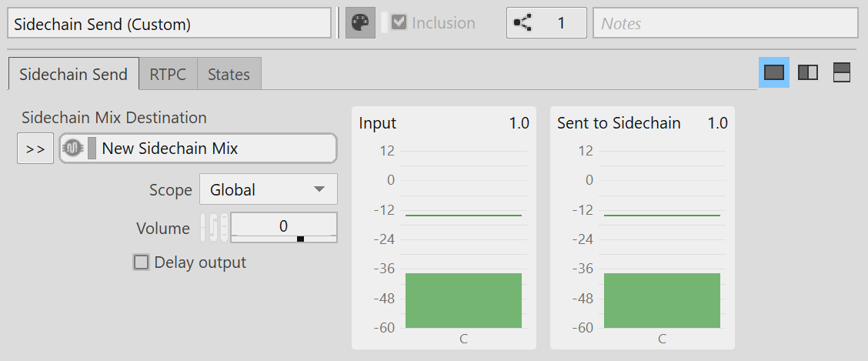
Task: Click the gray color bar beside New Sidechain Mix
Action: [x=92, y=149]
